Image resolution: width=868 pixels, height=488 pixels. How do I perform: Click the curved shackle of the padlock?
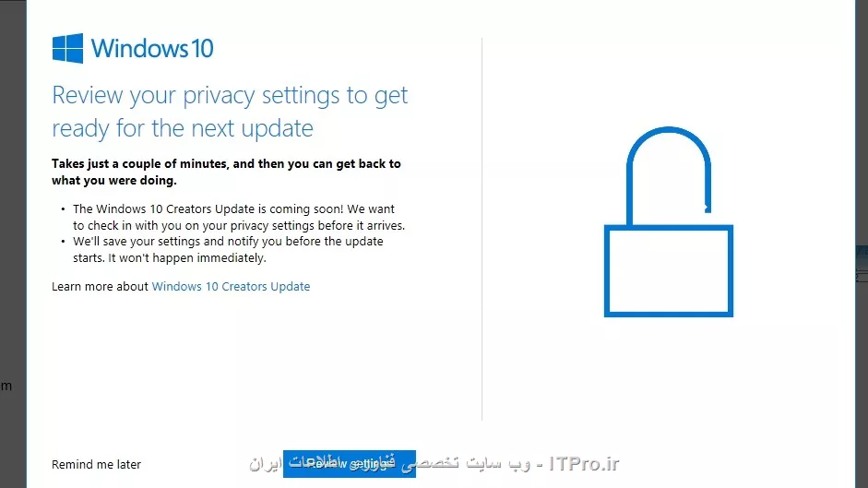click(669, 175)
